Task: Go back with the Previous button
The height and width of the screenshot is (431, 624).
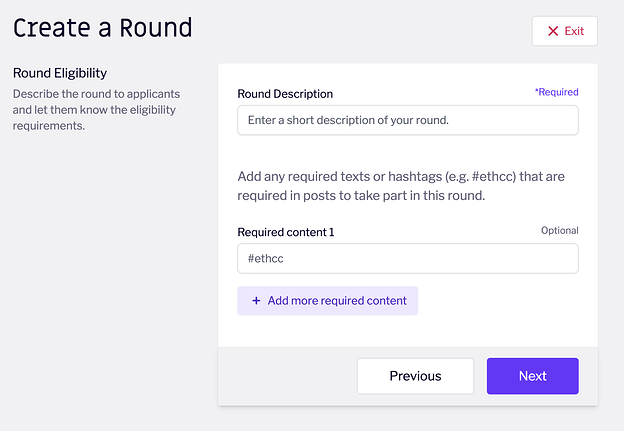Action: (x=415, y=376)
